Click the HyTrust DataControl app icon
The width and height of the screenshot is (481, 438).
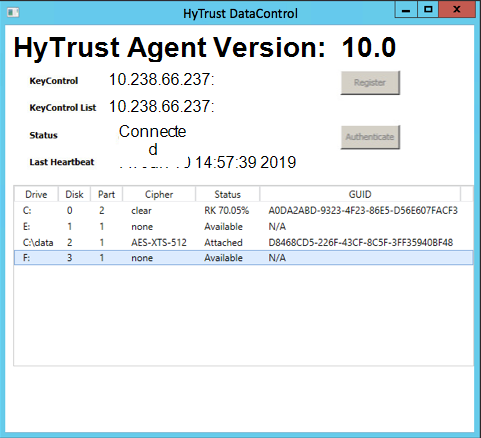pos(13,13)
